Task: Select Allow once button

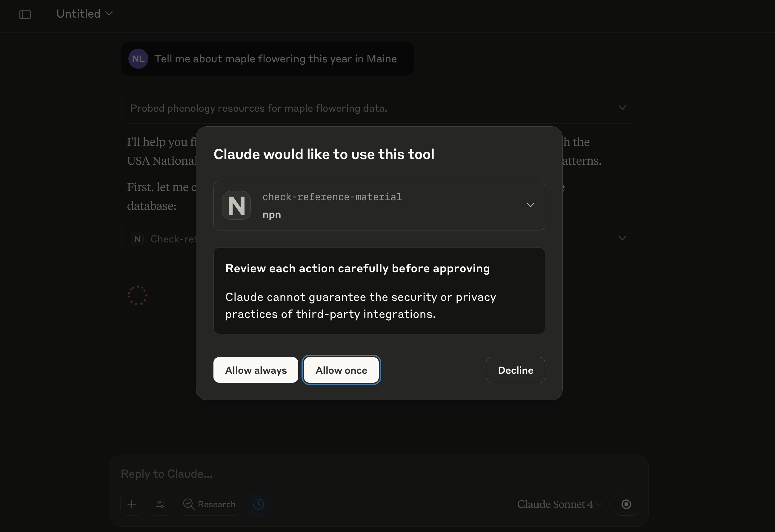Action: point(341,370)
